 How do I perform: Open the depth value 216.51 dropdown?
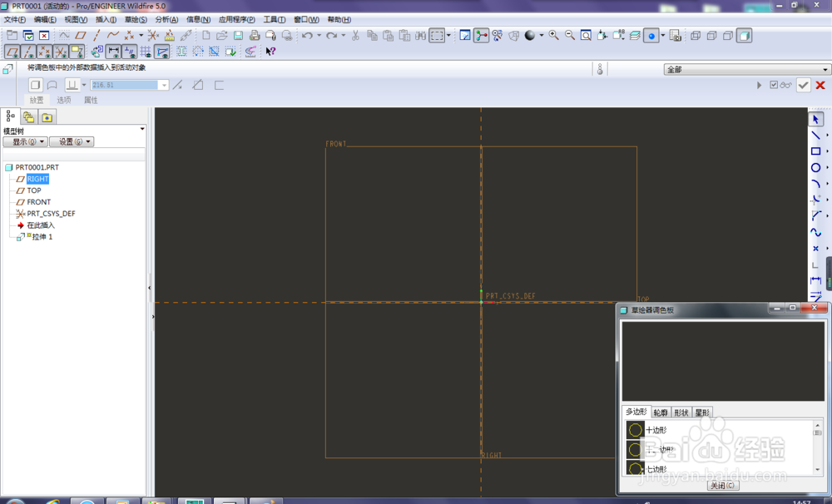(164, 85)
